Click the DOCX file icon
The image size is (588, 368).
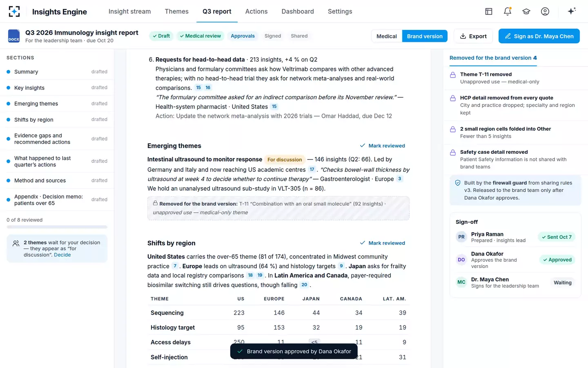click(x=14, y=36)
